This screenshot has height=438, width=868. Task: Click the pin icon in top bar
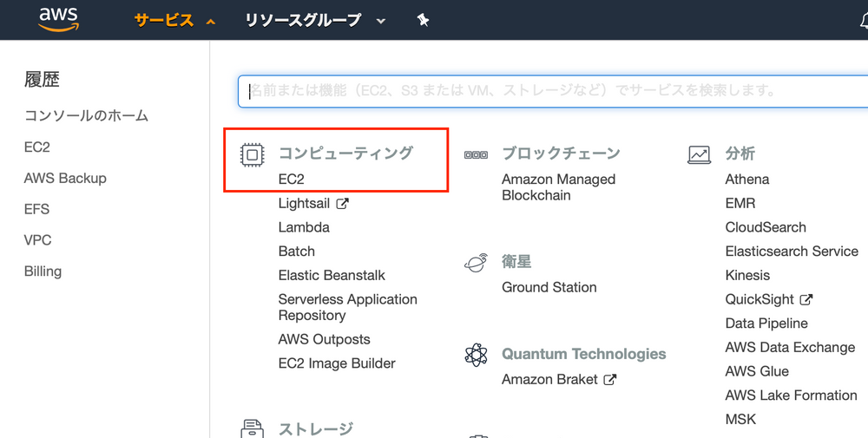[x=423, y=20]
